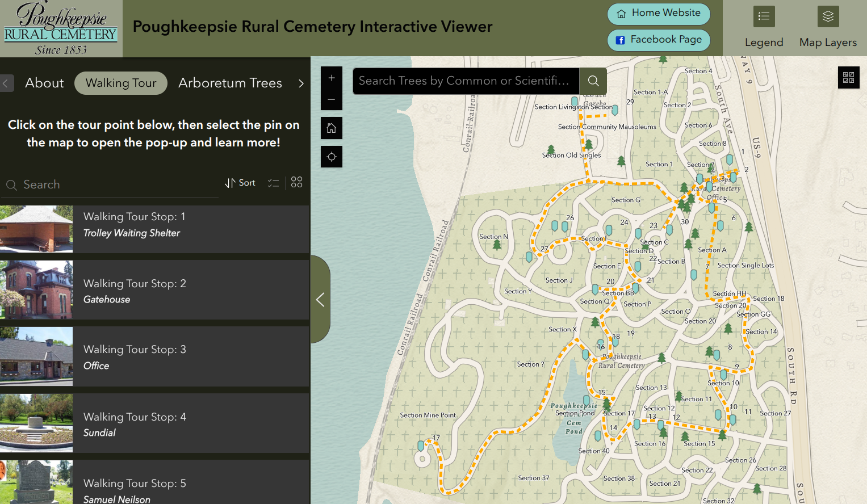Click the walking tour list search field
This screenshot has width=867, height=504.
(x=114, y=184)
